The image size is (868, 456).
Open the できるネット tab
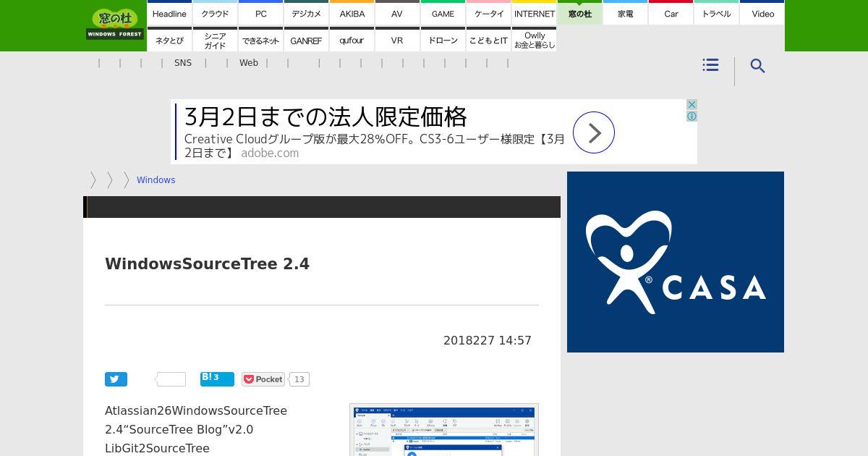260,40
